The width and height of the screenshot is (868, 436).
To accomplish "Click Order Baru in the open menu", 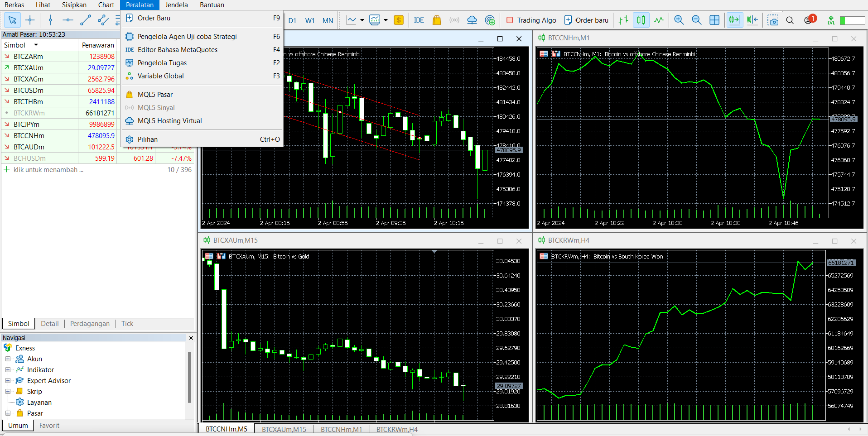I will coord(154,18).
